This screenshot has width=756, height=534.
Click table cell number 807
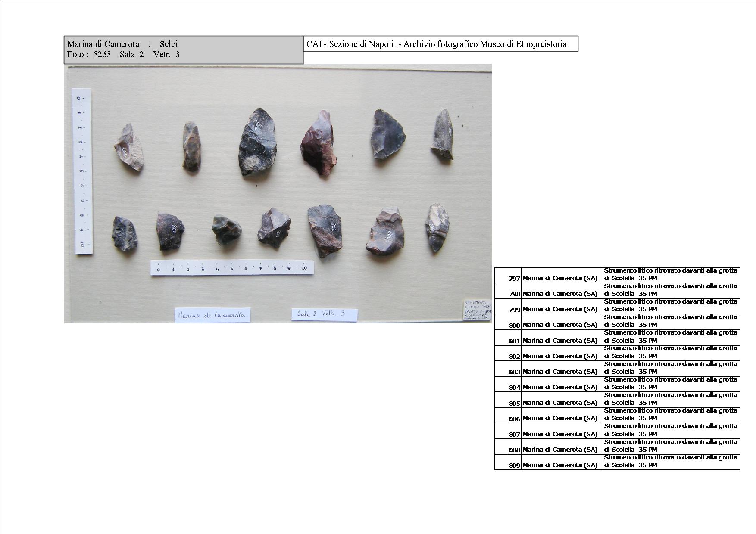coord(508,431)
